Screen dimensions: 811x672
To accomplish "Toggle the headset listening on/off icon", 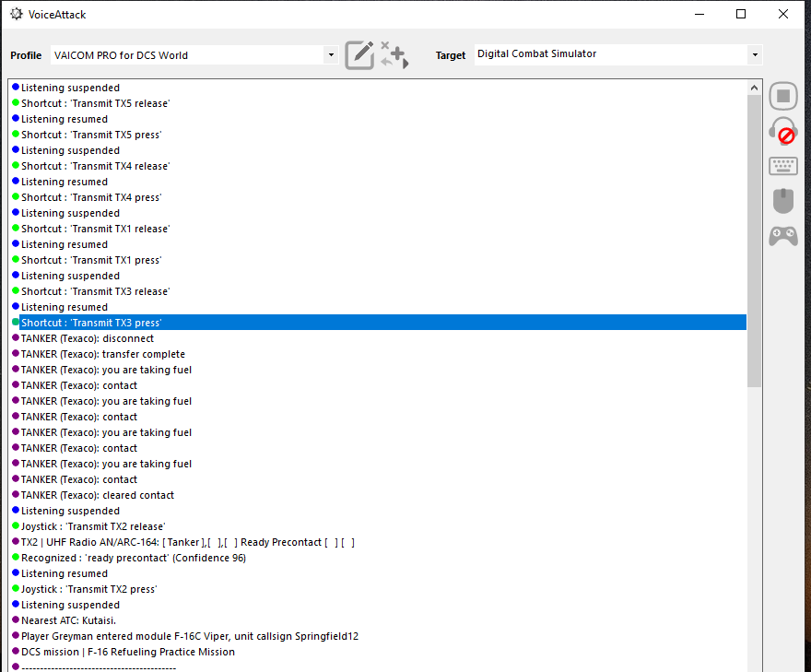I will pos(783,131).
